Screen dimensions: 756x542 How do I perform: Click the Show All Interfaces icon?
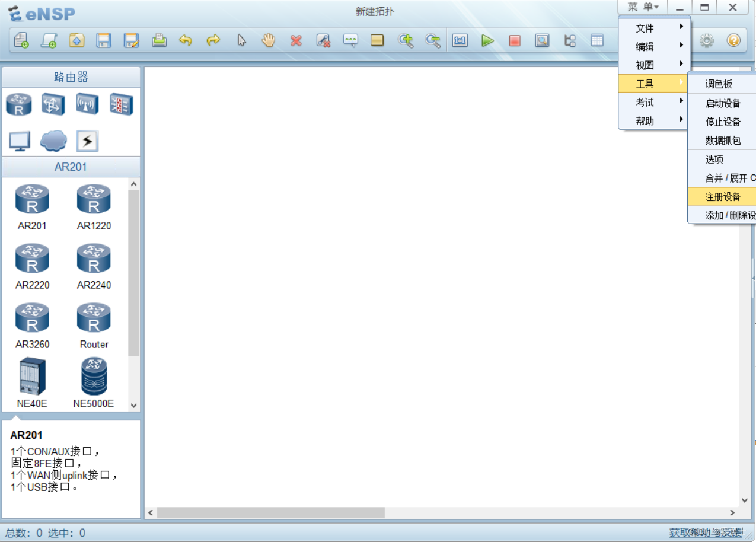[x=570, y=40]
